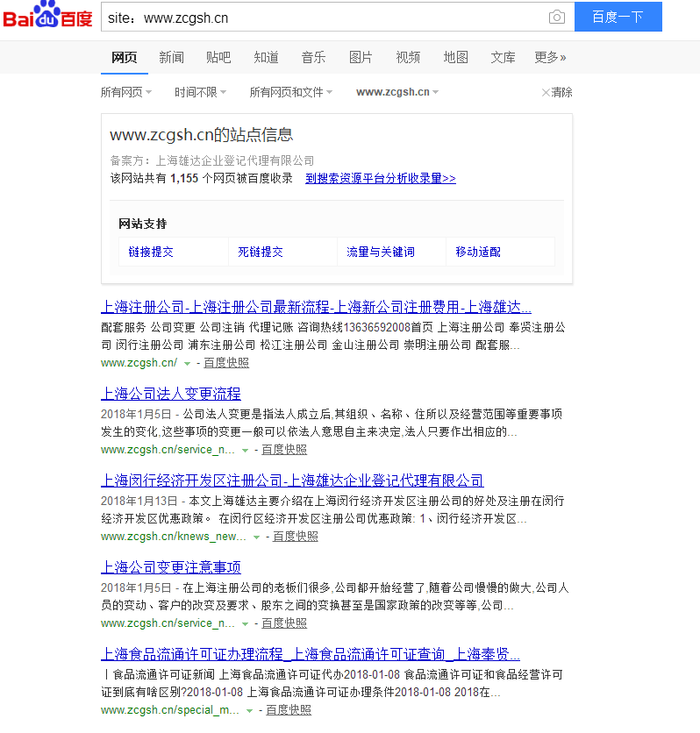Open the 上海公司法人变更流程 result title
700x733 pixels.
click(170, 394)
